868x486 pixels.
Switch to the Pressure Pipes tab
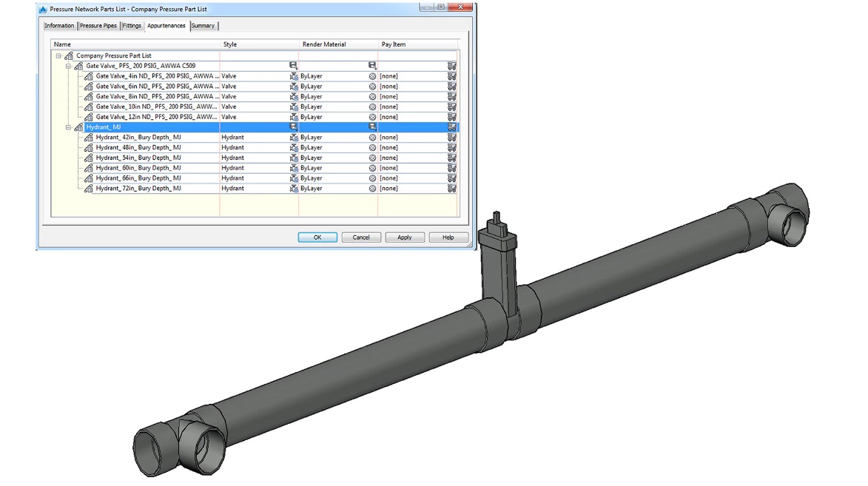pos(98,26)
